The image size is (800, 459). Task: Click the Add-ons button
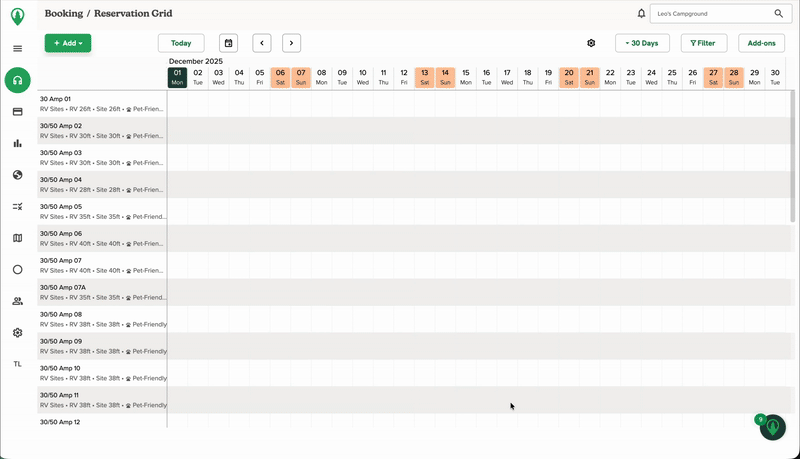point(761,43)
